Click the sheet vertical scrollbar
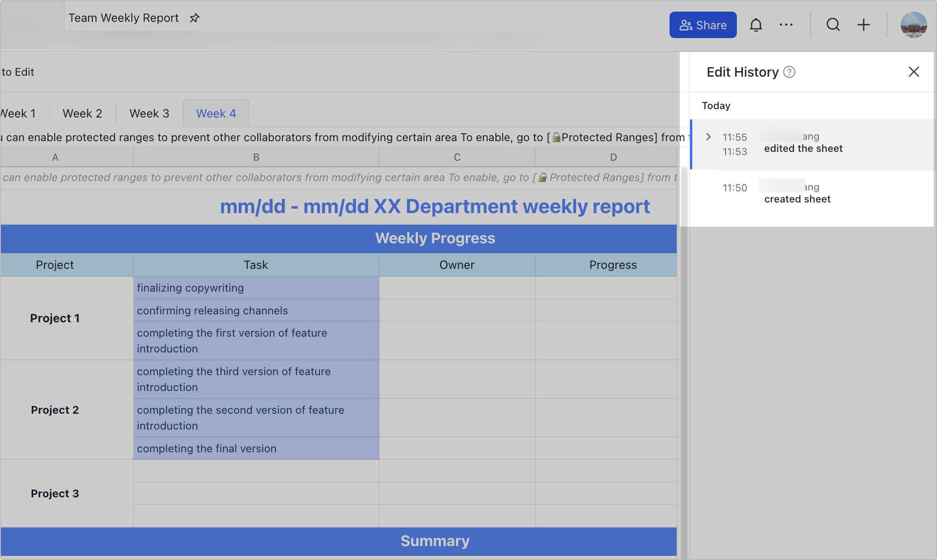 click(x=683, y=362)
